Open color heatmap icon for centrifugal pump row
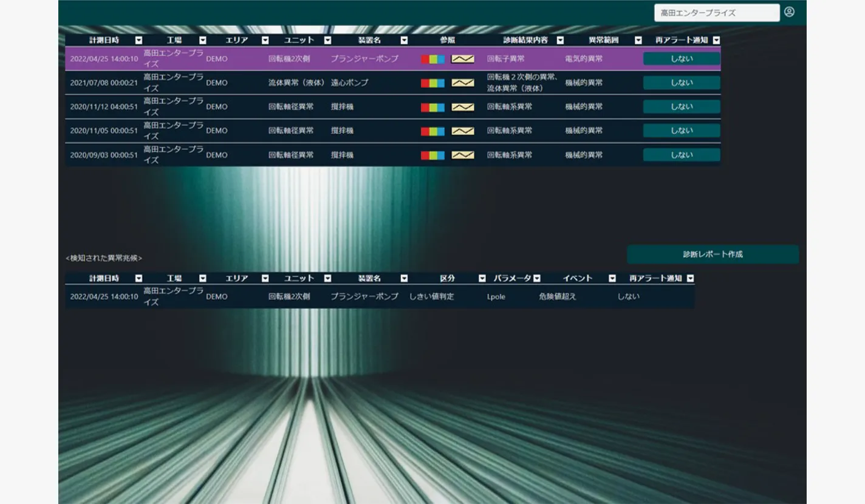 coord(432,83)
